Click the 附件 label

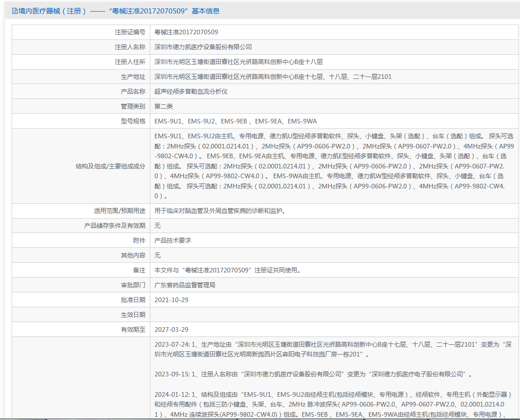tap(139, 240)
